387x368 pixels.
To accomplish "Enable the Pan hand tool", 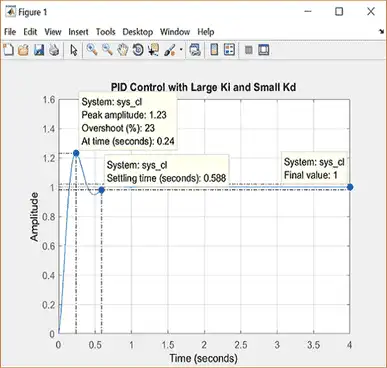I will tap(123, 50).
